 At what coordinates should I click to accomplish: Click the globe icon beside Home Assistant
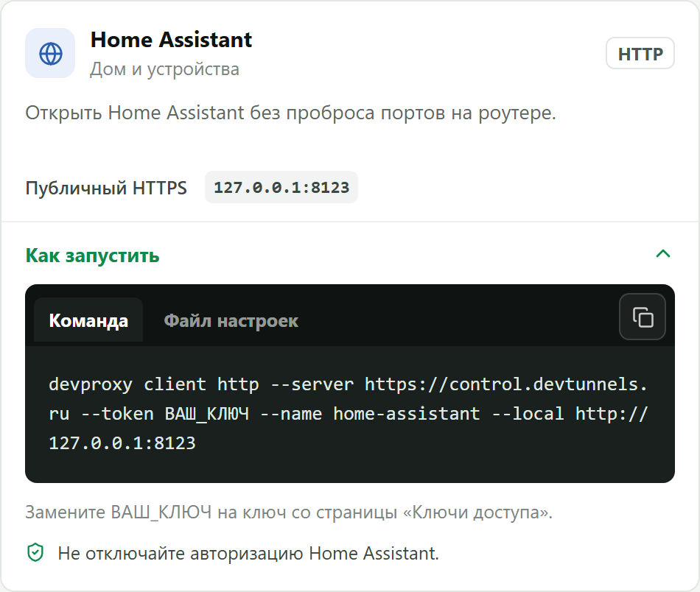[50, 54]
